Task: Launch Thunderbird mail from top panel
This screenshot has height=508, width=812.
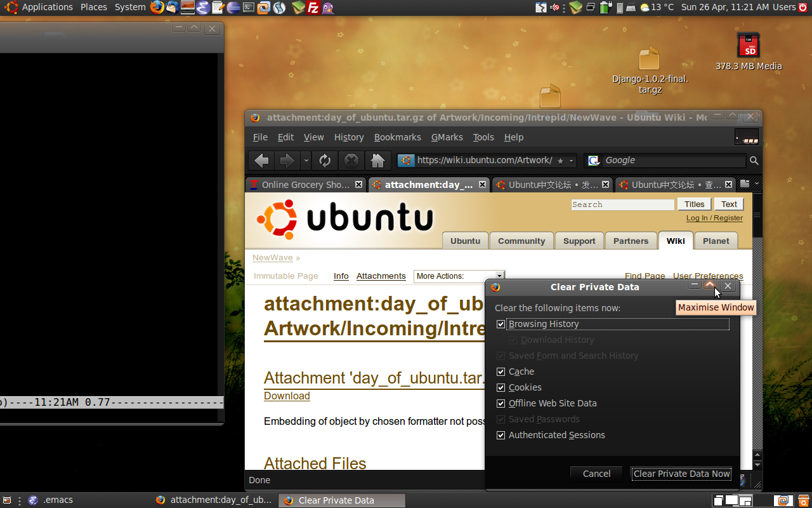Action: (172, 8)
